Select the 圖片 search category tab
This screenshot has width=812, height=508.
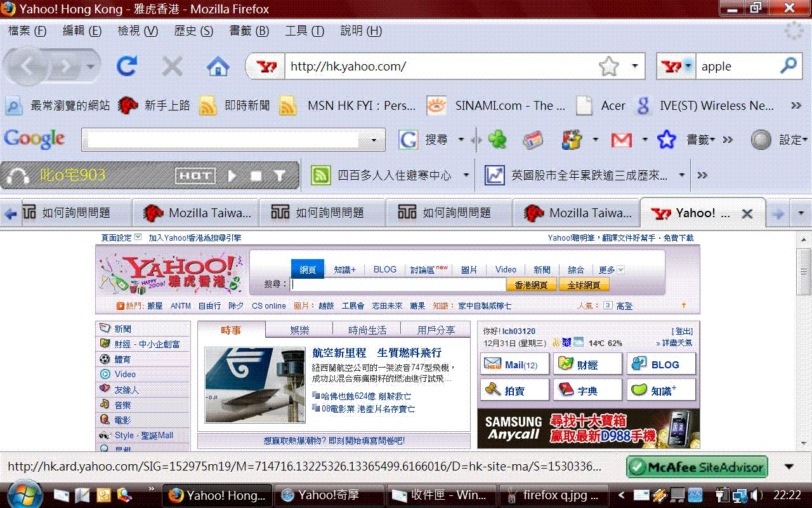[469, 270]
